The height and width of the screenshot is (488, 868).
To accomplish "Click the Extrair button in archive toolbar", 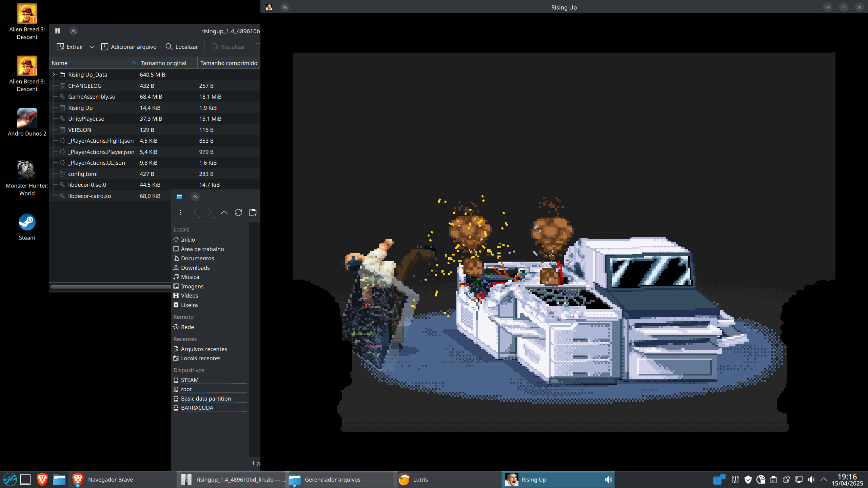I will (70, 47).
